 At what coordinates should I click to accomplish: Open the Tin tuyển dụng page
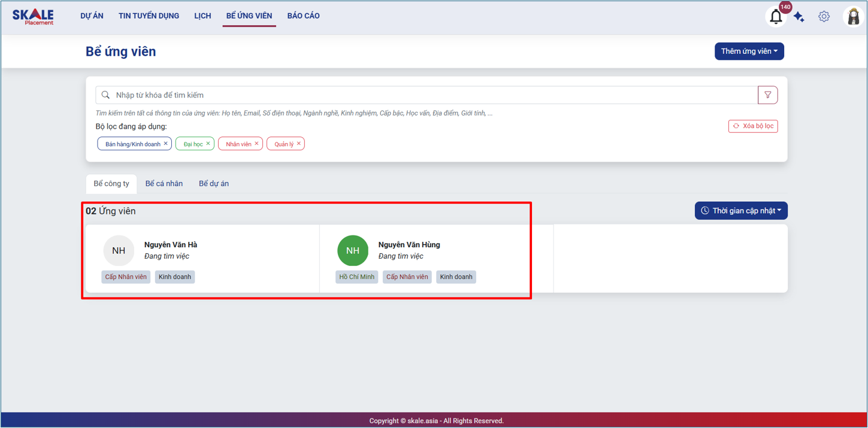(x=149, y=16)
